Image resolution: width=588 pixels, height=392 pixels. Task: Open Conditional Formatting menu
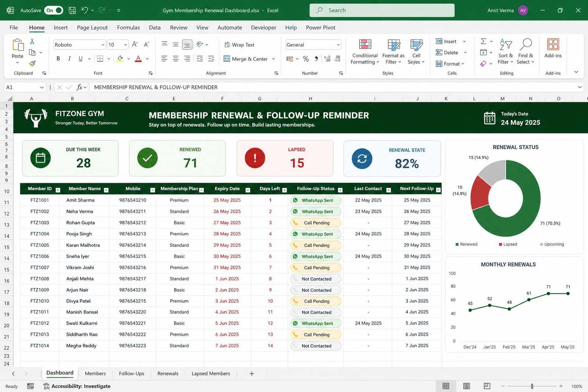tap(365, 51)
